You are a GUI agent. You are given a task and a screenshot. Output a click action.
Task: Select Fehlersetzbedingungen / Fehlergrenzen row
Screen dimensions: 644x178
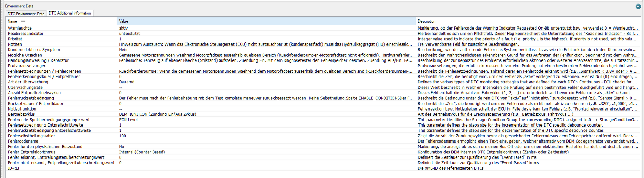[x=44, y=71]
